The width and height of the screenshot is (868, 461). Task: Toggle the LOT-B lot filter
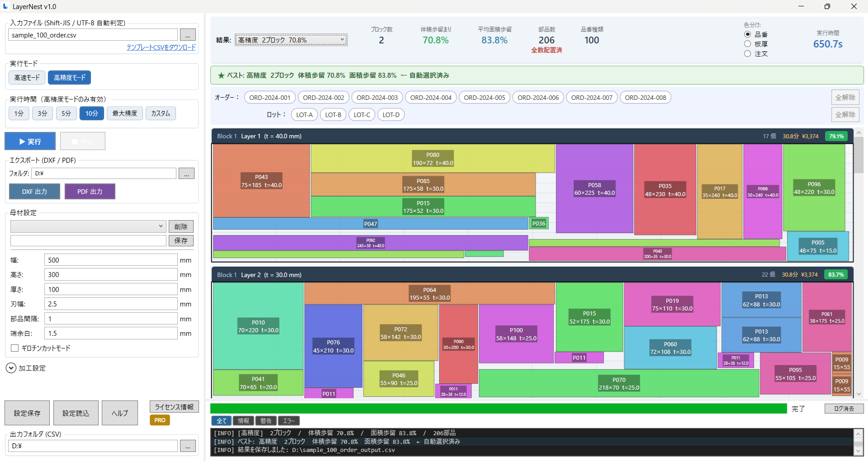(333, 114)
